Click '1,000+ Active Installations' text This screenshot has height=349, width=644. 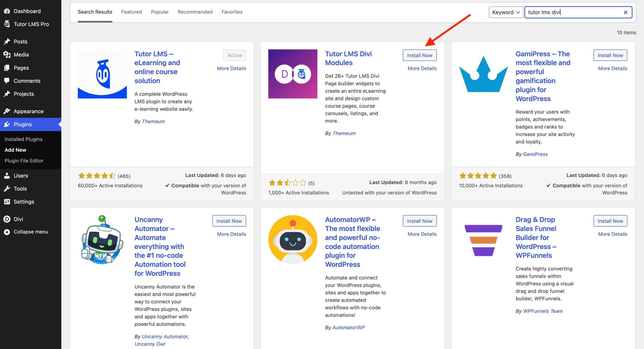[298, 193]
